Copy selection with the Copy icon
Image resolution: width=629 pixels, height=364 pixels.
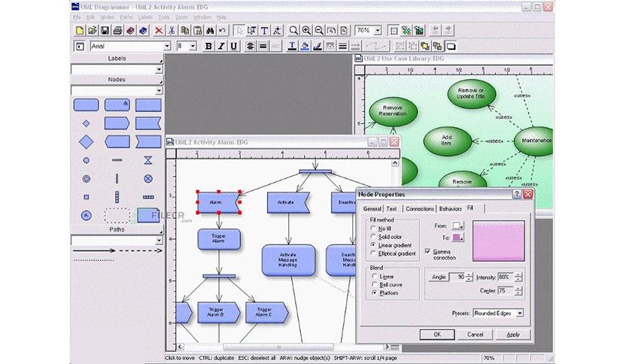pyautogui.click(x=185, y=31)
